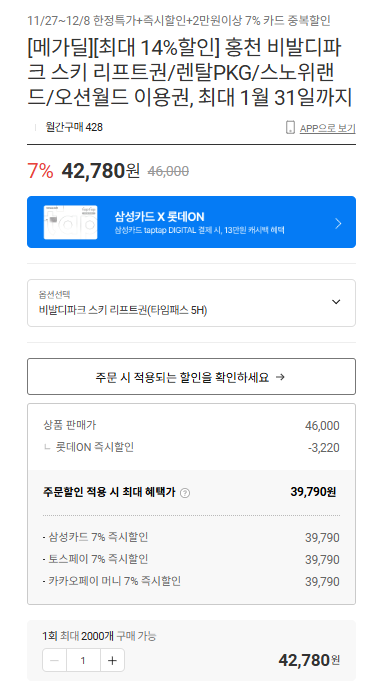Click the right chevron on Samsung card banner
The width and height of the screenshot is (370, 698).
338,223
